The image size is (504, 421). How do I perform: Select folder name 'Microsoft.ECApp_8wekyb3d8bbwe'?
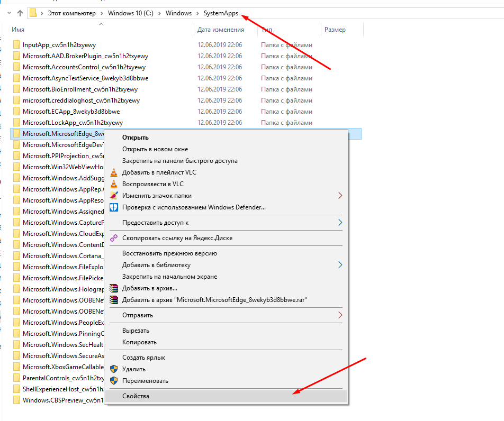click(71, 112)
